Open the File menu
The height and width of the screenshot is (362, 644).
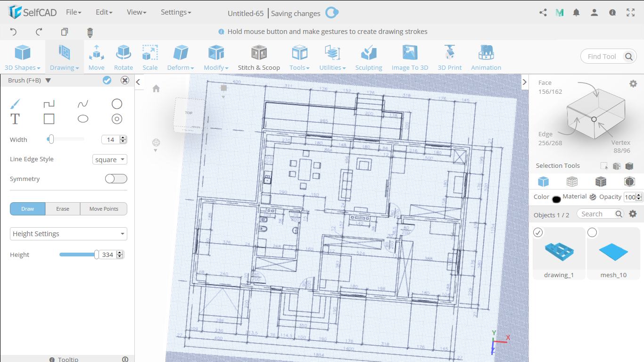click(x=74, y=12)
